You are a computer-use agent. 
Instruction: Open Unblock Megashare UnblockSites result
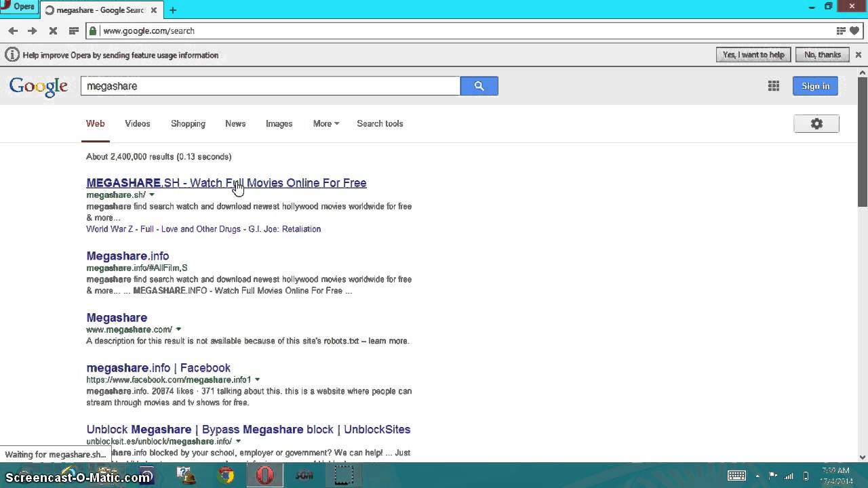point(248,430)
